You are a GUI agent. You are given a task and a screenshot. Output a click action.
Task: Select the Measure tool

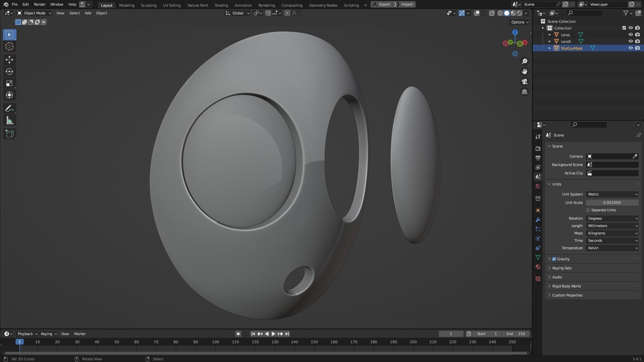[x=9, y=120]
